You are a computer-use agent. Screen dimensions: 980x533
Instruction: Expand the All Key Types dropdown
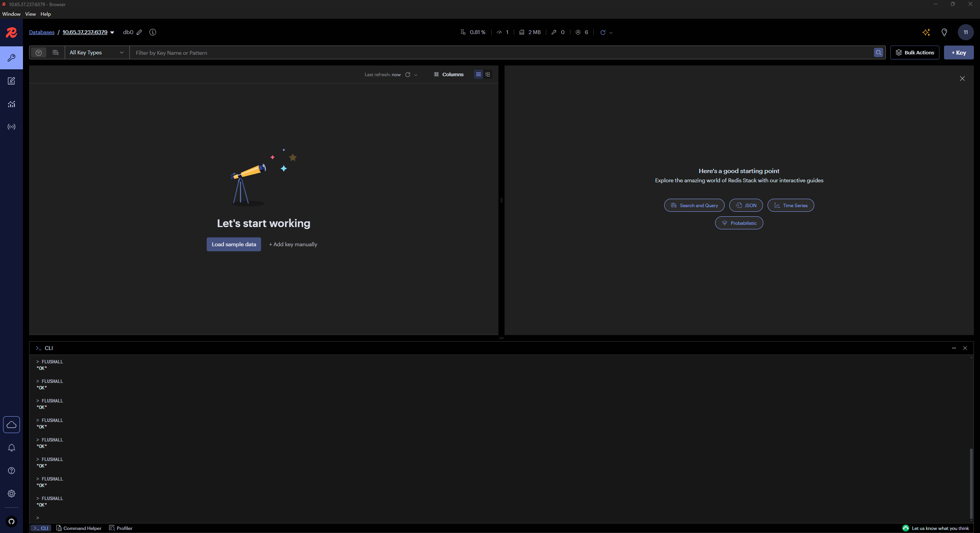96,53
